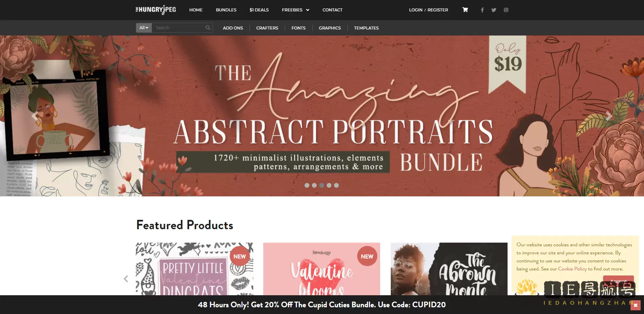Expand the Freebies dropdown menu

296,10
